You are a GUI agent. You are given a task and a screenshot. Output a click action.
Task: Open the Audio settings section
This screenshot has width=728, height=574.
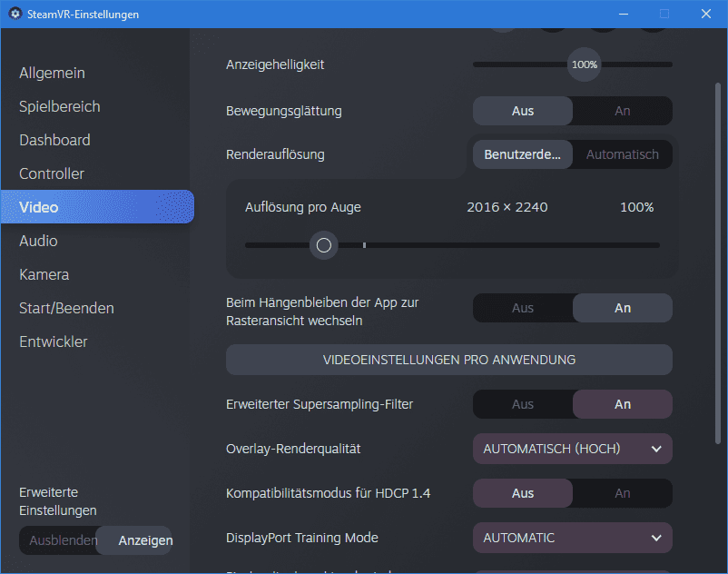coord(38,241)
